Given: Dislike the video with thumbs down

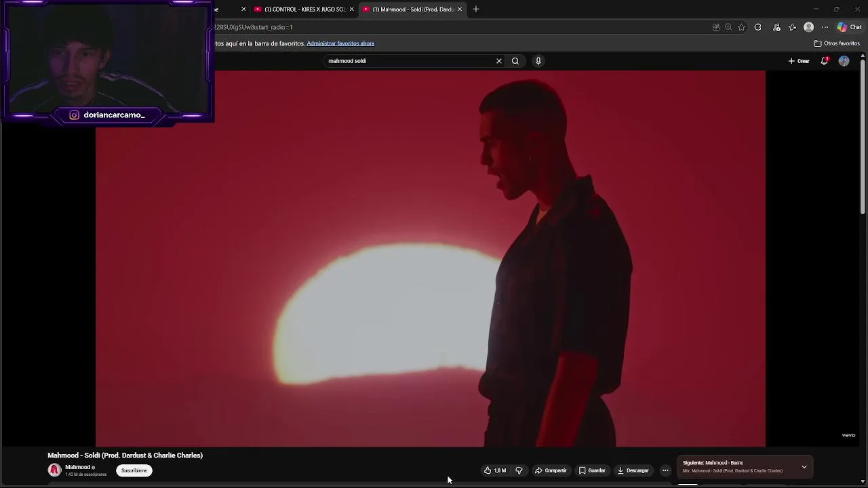Looking at the screenshot, I should click(519, 470).
